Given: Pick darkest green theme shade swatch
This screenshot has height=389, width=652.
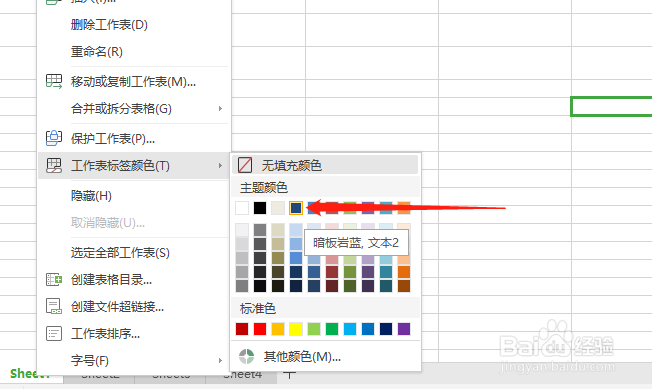Looking at the screenshot, I should (350, 286).
